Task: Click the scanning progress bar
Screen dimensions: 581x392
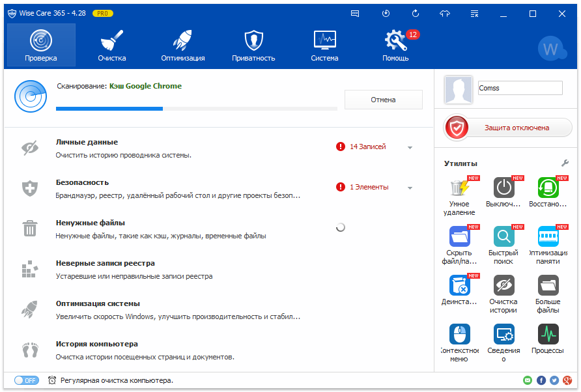Action: (x=196, y=108)
